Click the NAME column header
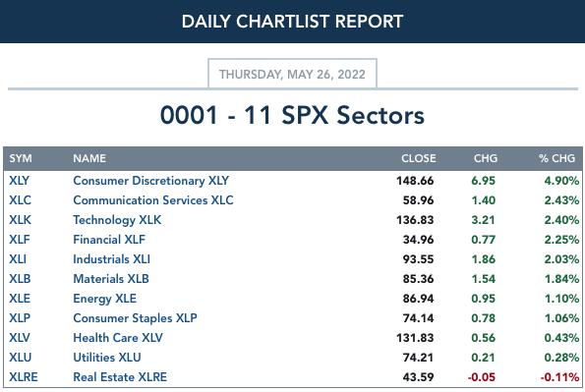585x392 pixels. click(x=89, y=158)
